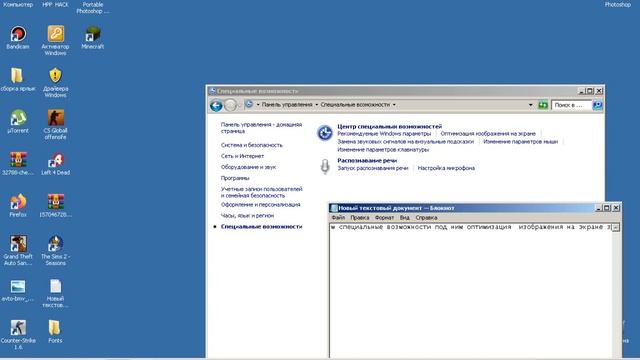Click Панель управления breadcrumb segment
The image size is (640, 360).
[287, 105]
